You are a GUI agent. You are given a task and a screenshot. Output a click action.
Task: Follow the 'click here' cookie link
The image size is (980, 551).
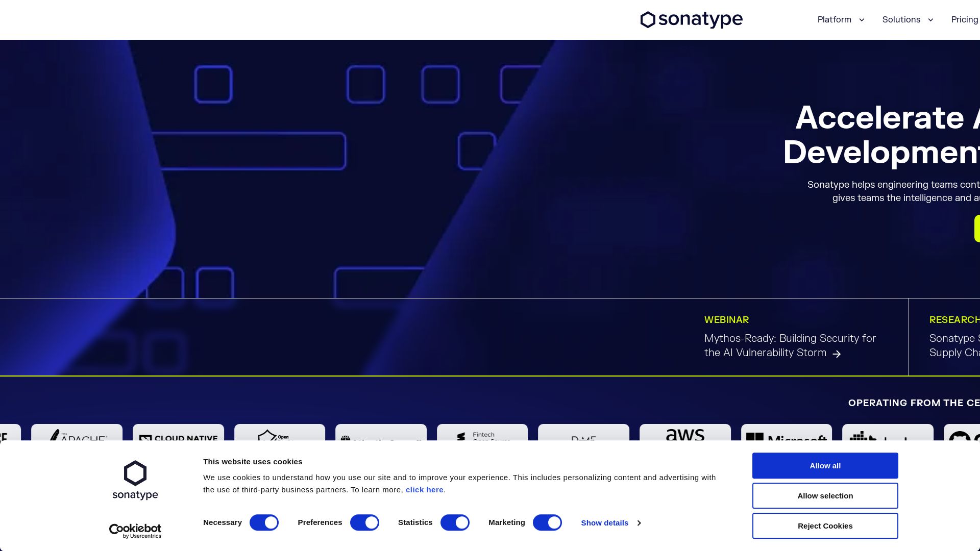click(x=425, y=490)
